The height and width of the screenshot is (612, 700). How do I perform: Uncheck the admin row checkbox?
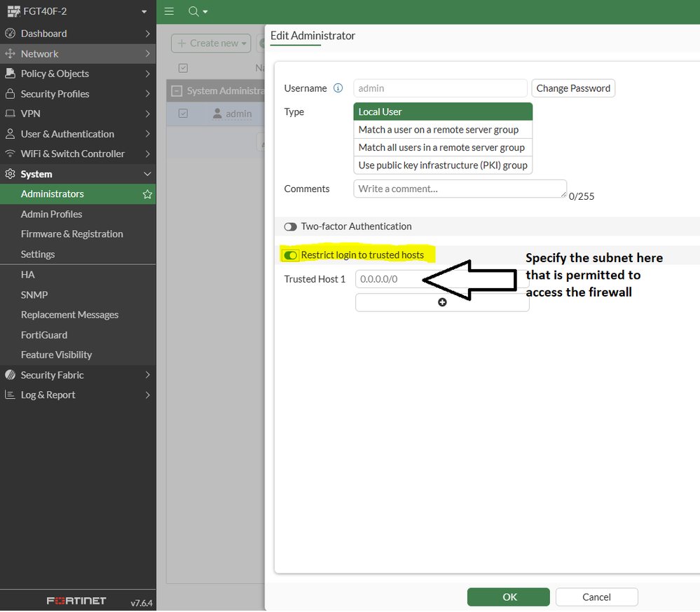183,114
